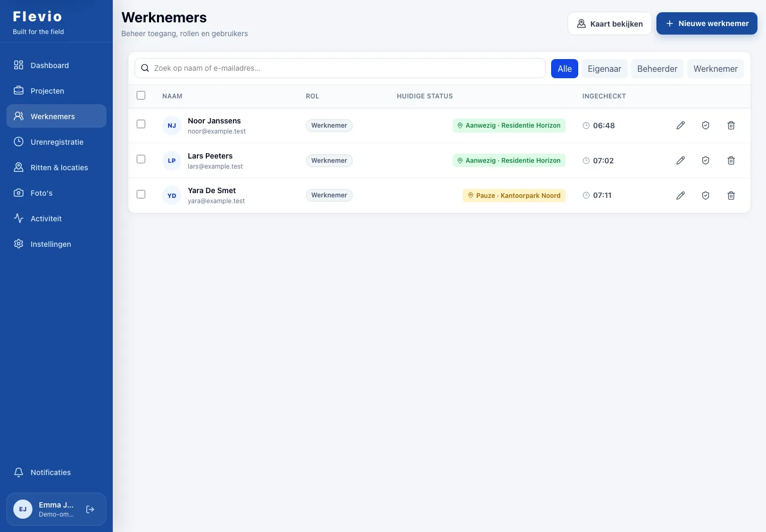Click the HUIDIGE STATUS column header

[424, 96]
